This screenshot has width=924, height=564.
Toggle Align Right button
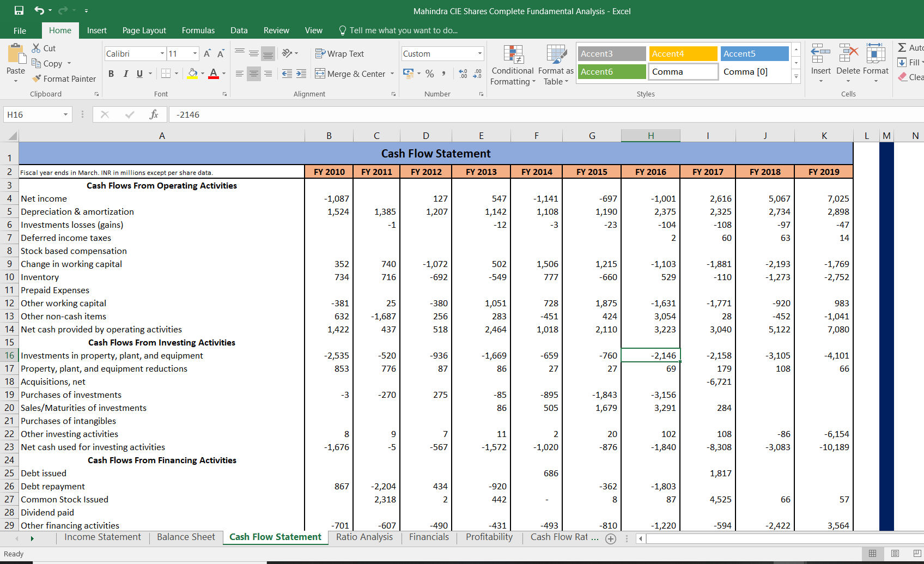pyautogui.click(x=268, y=74)
